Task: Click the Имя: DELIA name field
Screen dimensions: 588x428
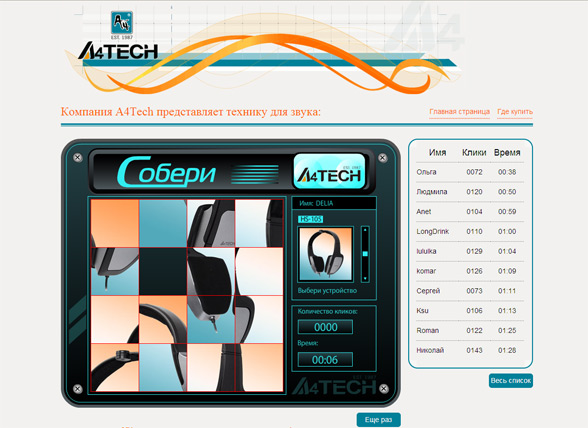Action: click(334, 203)
